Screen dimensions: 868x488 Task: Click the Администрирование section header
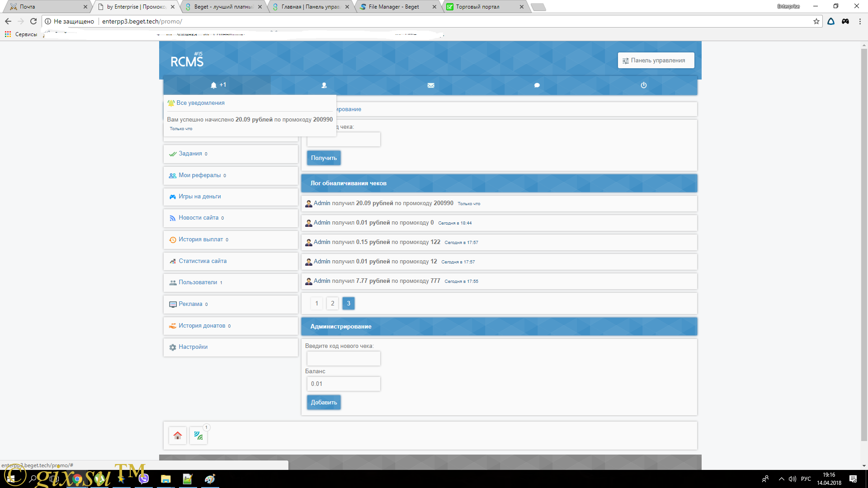tap(499, 327)
